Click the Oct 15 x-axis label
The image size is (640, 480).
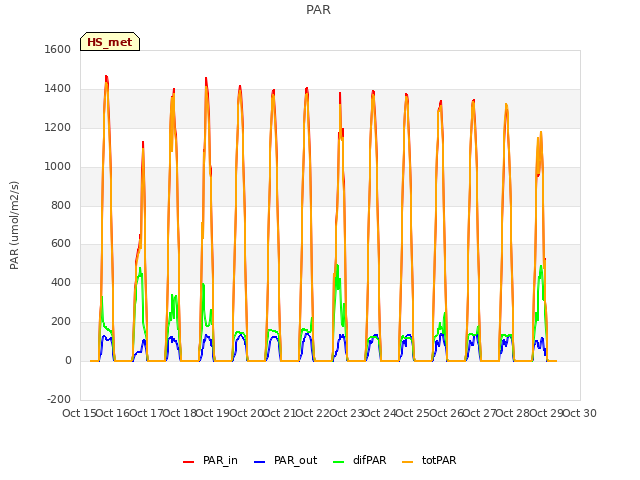(x=79, y=413)
